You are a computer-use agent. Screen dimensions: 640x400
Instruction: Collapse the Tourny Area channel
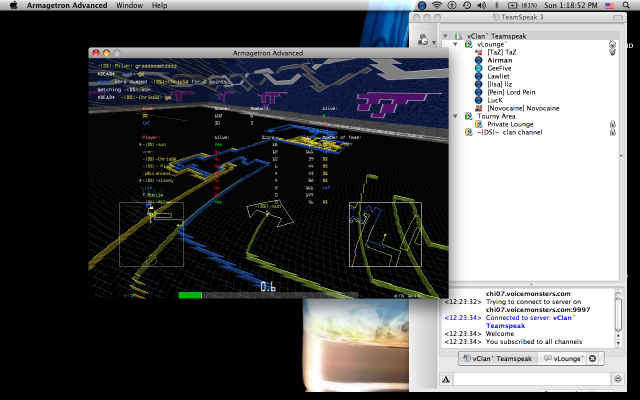(456, 116)
